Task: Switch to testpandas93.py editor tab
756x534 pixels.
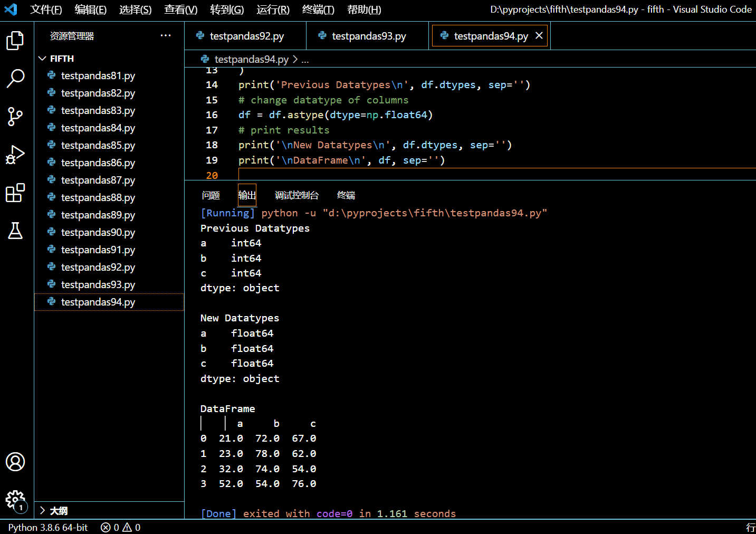Action: tap(368, 36)
